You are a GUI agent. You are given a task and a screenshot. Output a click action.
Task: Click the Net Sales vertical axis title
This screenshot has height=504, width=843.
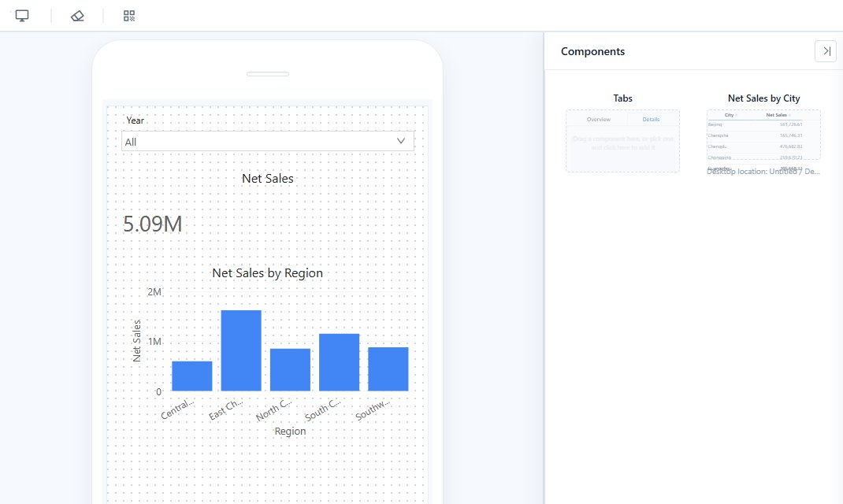click(x=136, y=341)
